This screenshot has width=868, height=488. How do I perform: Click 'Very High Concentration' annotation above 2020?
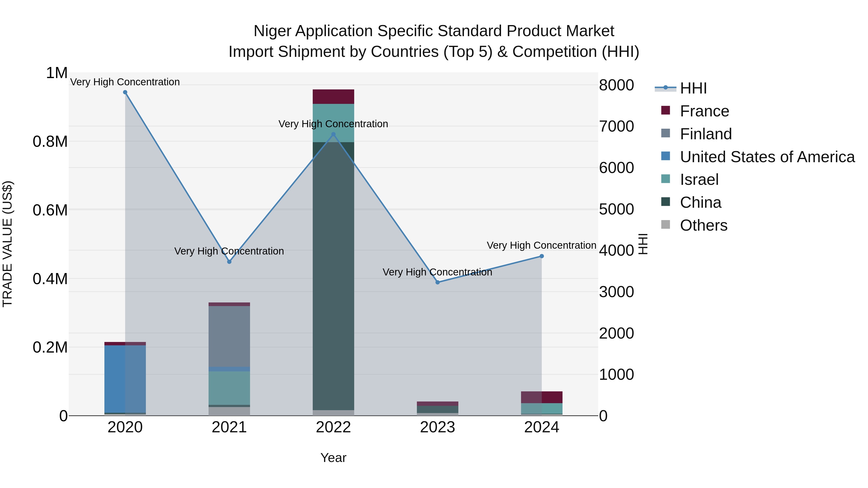point(125,82)
